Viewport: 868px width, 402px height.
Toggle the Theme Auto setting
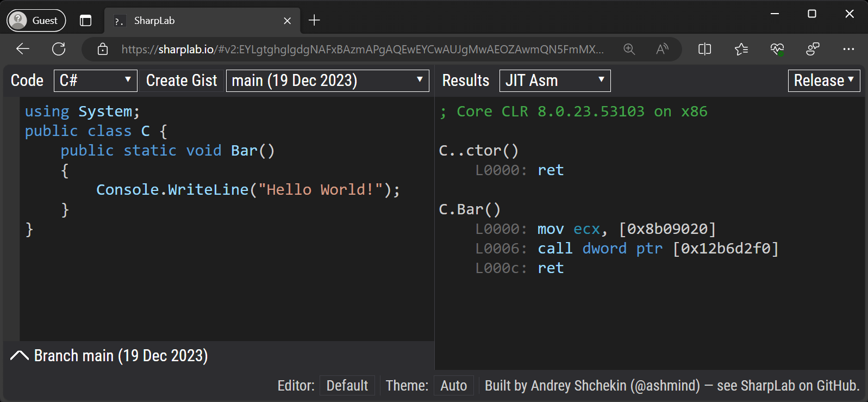453,386
